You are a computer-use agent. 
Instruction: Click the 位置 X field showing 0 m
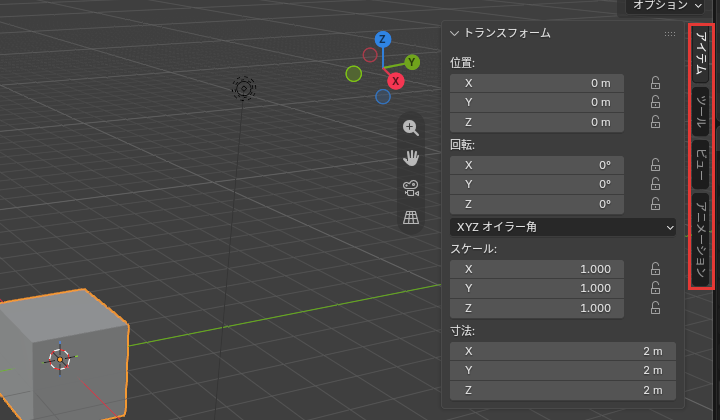pos(537,83)
